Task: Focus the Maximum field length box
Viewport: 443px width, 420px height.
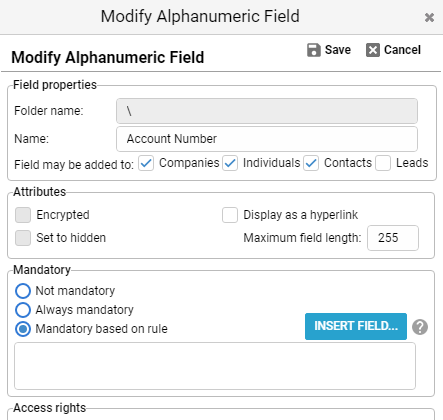Action: click(393, 238)
